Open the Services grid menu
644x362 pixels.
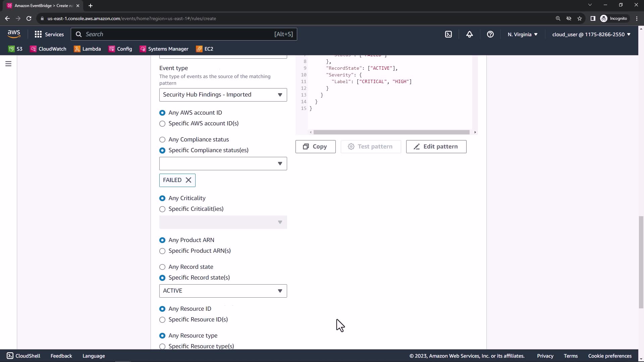coord(49,34)
